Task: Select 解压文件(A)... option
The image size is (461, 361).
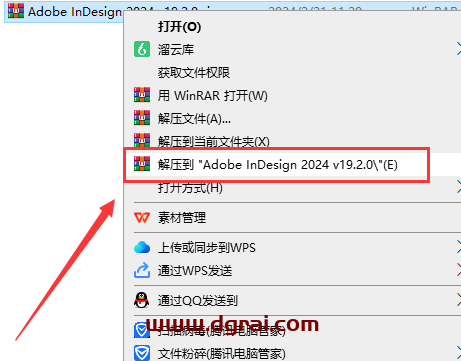Action: coord(194,118)
